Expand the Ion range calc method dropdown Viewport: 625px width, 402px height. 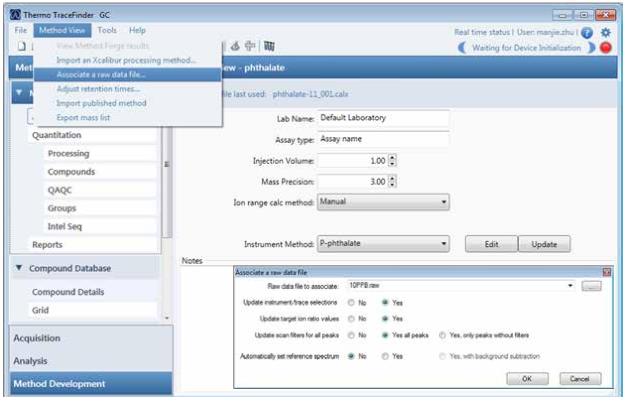click(x=443, y=202)
